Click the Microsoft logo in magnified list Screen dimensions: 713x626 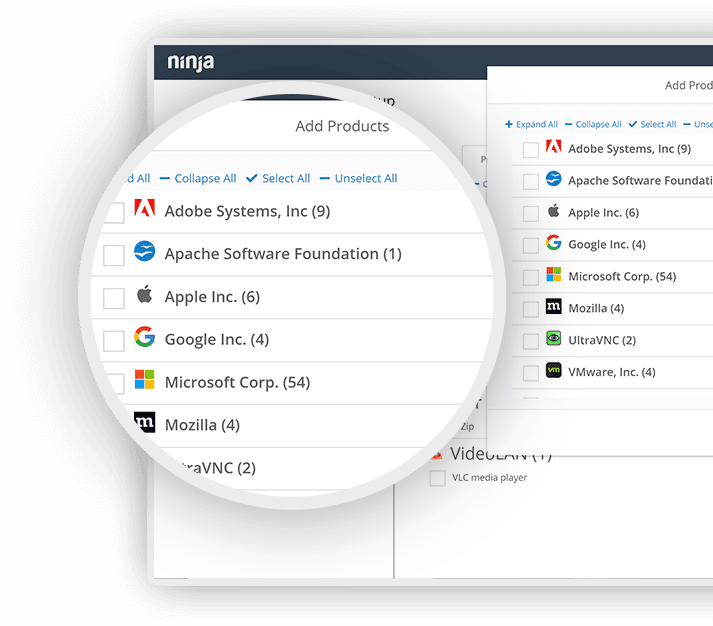pyautogui.click(x=145, y=380)
